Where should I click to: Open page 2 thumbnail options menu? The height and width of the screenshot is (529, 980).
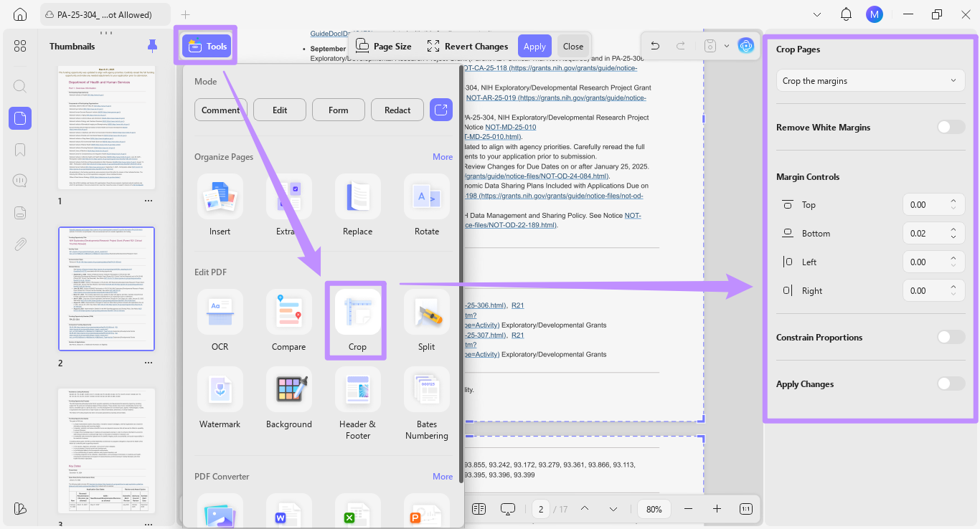pos(149,363)
